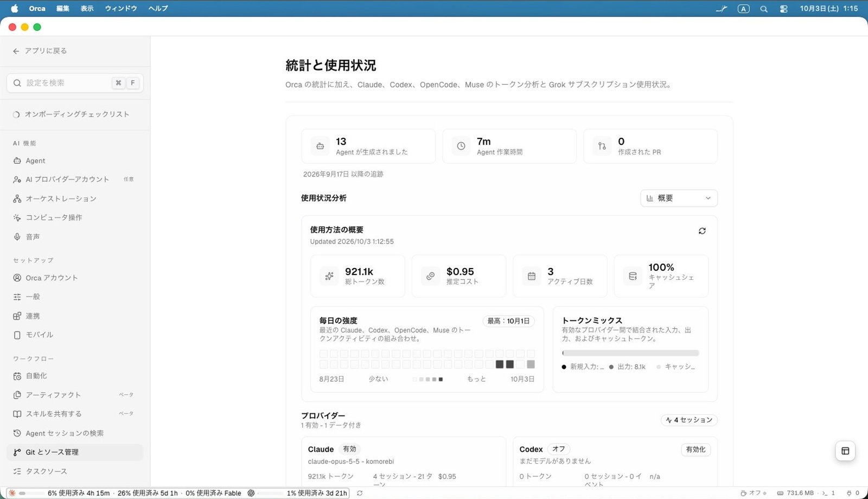Open the Orca menu in menu bar
The image size is (868, 499).
coord(37,9)
